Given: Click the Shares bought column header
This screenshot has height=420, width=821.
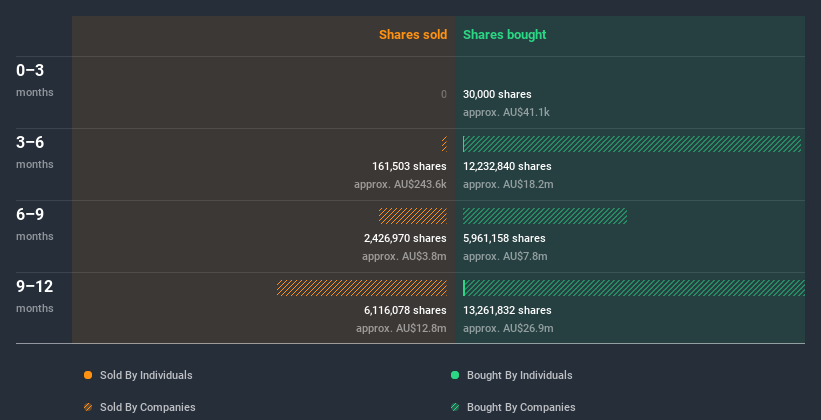Looking at the screenshot, I should coord(505,35).
